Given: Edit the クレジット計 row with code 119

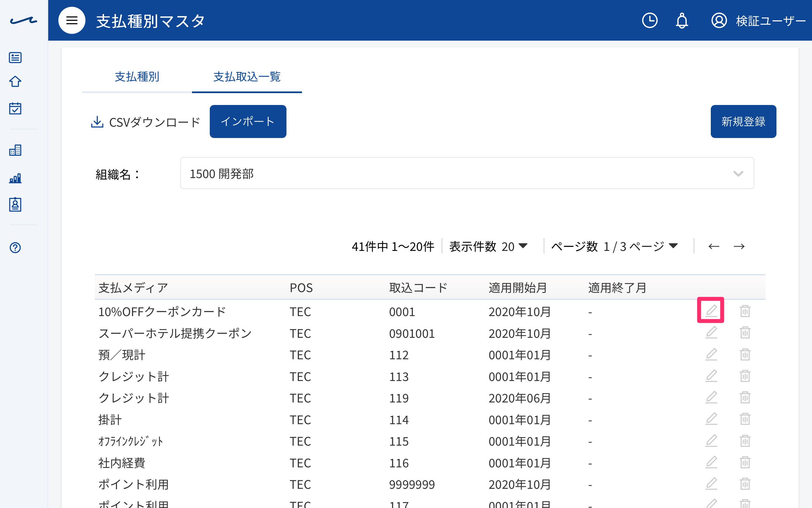Looking at the screenshot, I should [711, 397].
